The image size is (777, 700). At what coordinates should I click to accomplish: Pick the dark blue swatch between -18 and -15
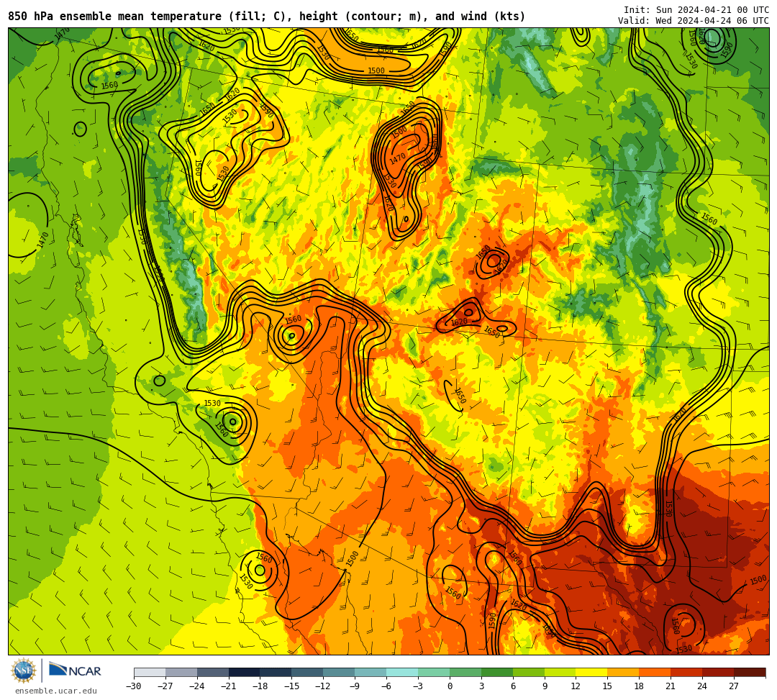pyautogui.click(x=276, y=672)
